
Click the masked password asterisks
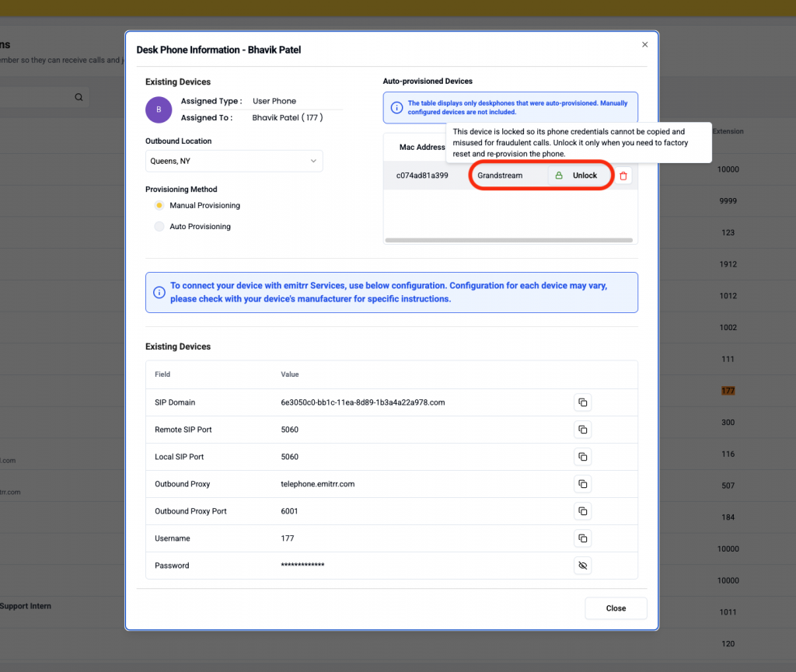[302, 565]
